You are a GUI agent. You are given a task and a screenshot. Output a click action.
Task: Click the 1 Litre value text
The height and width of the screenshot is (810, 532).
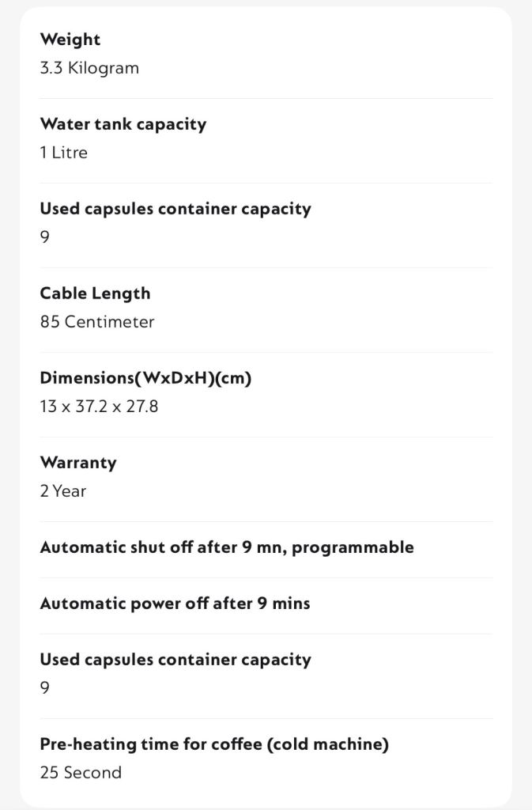[x=63, y=153]
